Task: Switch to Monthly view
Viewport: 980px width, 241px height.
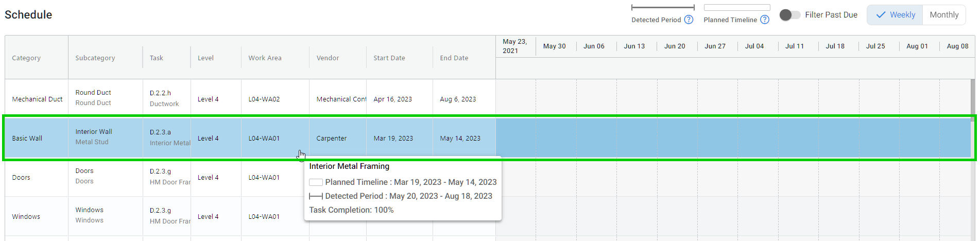Action: (943, 15)
